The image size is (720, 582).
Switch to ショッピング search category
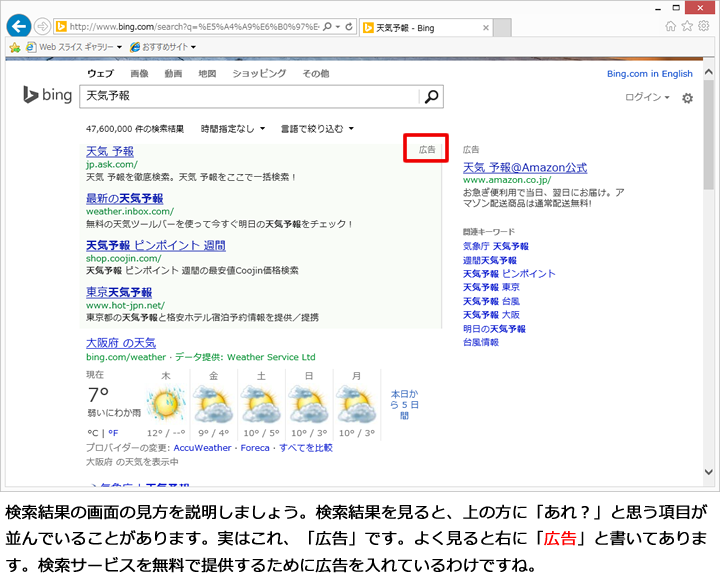tap(259, 73)
